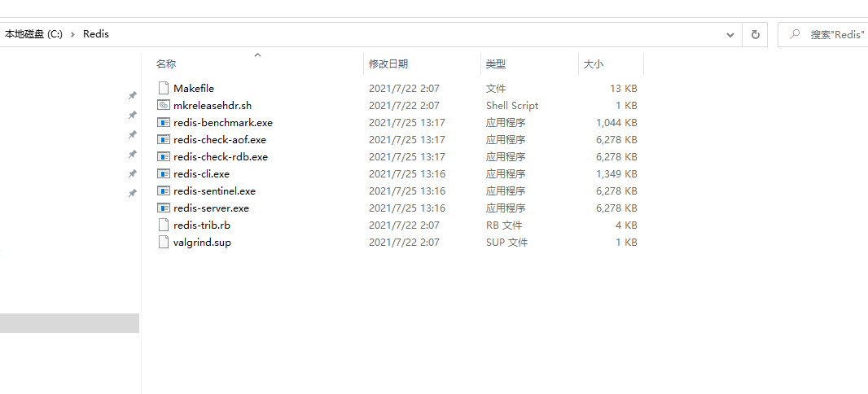Screen dimensions: 868x394
Task: Click the SUP 文件 type cell
Action: click(506, 243)
